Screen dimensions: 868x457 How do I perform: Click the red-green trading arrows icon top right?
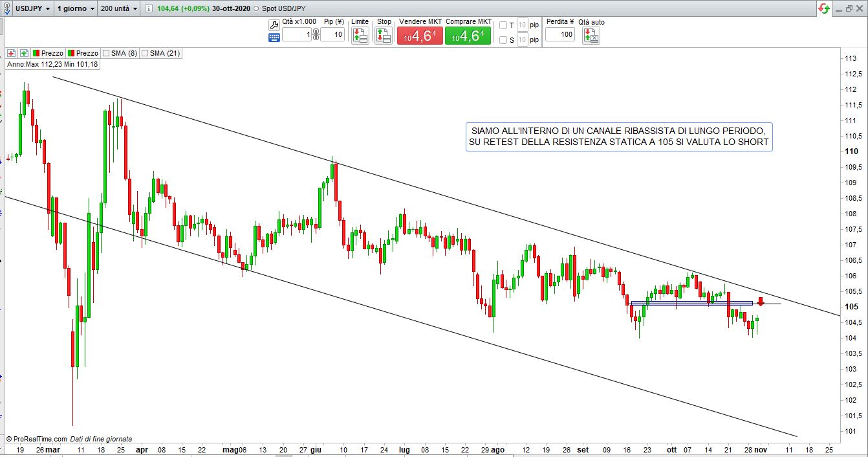pyautogui.click(x=824, y=8)
